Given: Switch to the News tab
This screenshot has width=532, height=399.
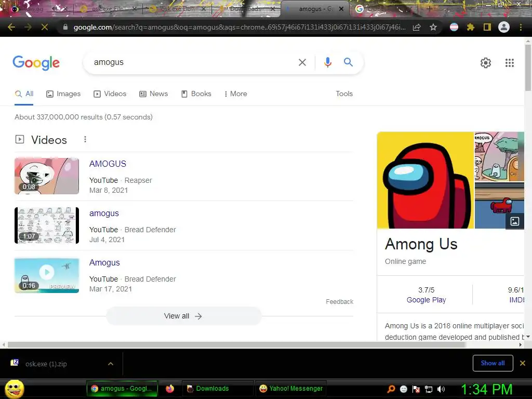Looking at the screenshot, I should (154, 94).
